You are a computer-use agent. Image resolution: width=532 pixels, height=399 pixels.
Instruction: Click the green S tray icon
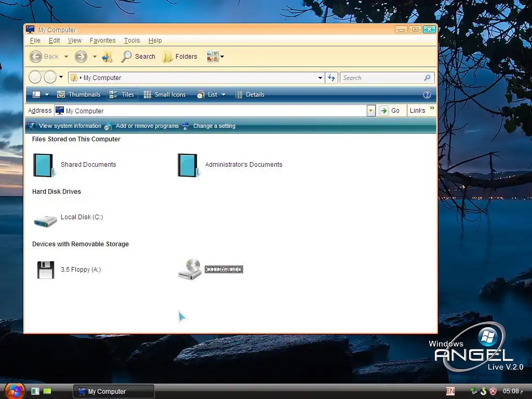(483, 391)
